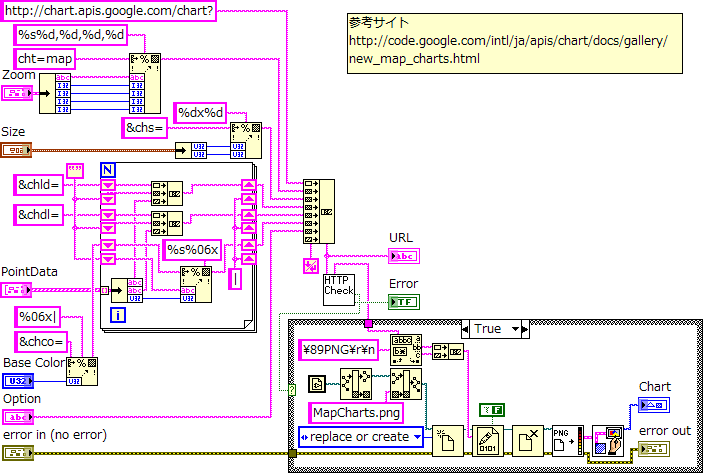This screenshot has height=473, width=703.
Task: Select the For Loop N count terminal
Action: click(110, 169)
